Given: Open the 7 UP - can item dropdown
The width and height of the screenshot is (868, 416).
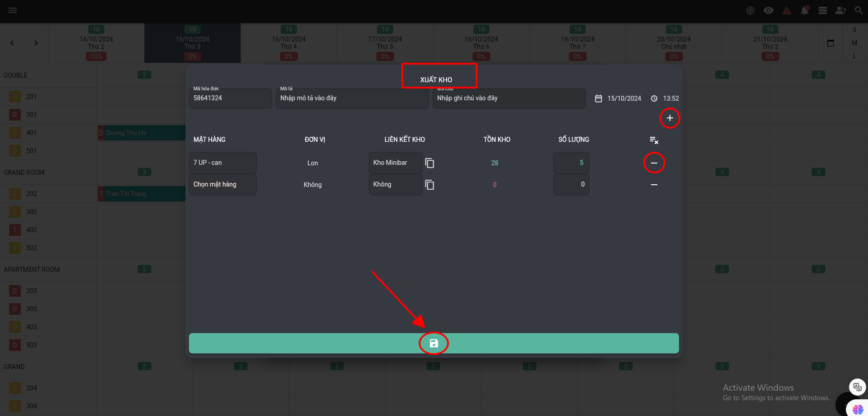Looking at the screenshot, I should [x=223, y=163].
